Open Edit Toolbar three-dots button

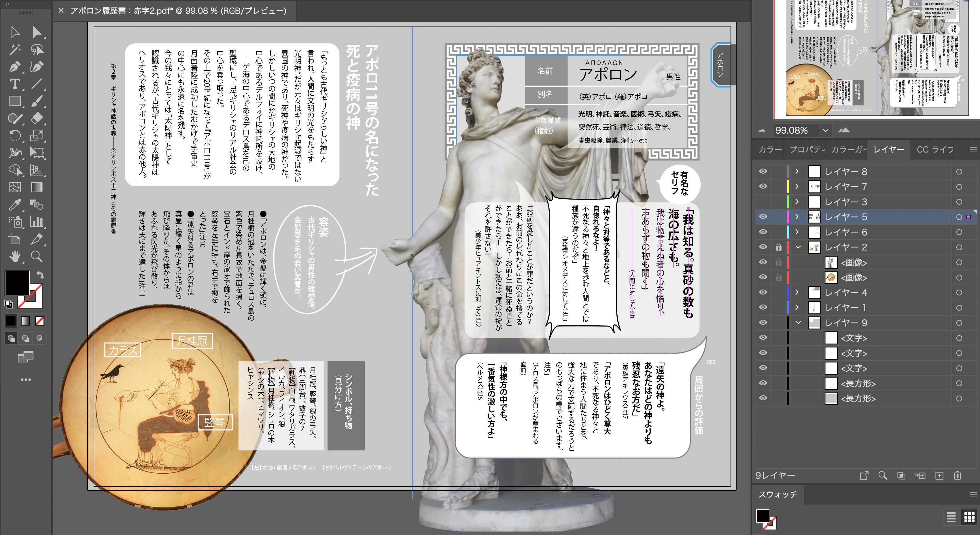point(25,380)
